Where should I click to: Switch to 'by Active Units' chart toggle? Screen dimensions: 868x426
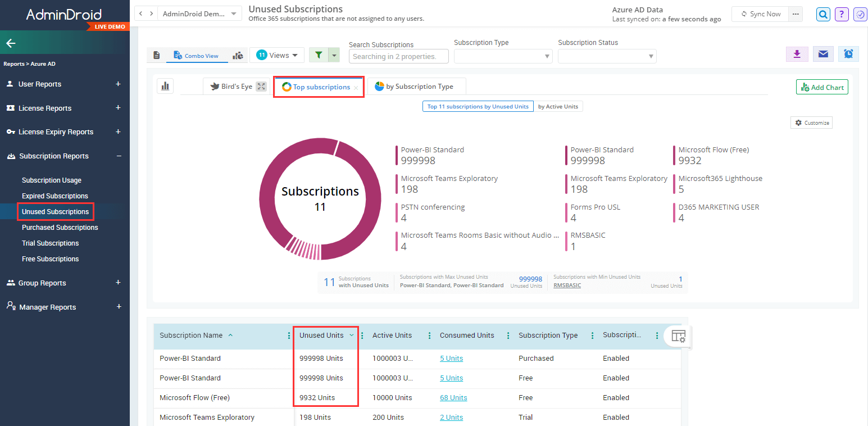[x=558, y=106]
